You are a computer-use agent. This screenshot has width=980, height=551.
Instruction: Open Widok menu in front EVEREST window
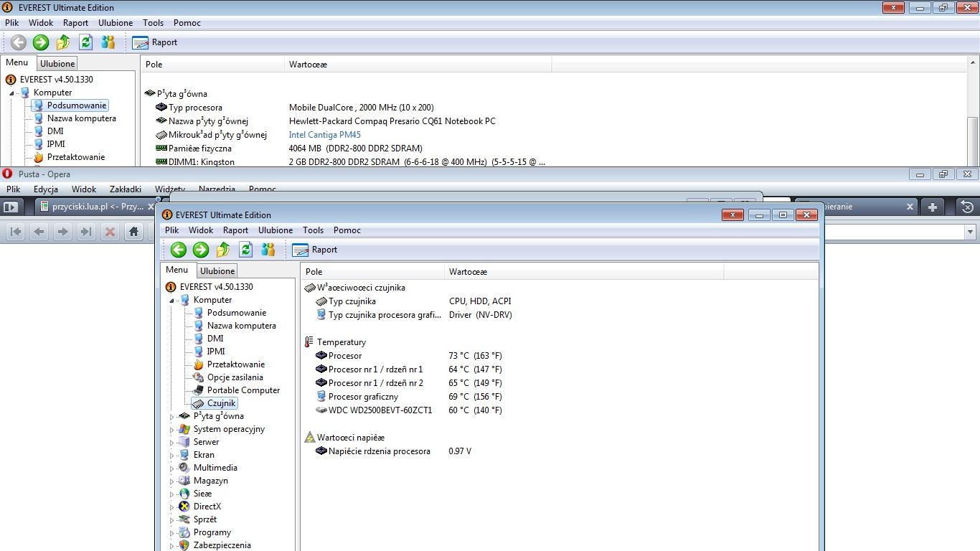tap(201, 230)
